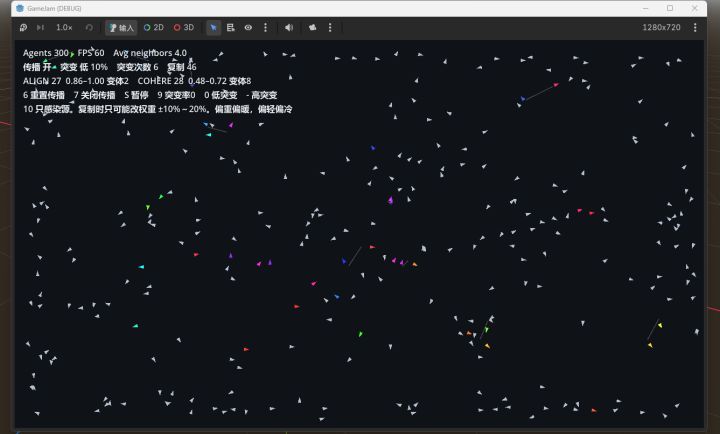Click the '- 高突变' hint
The image size is (720, 434).
262,95
